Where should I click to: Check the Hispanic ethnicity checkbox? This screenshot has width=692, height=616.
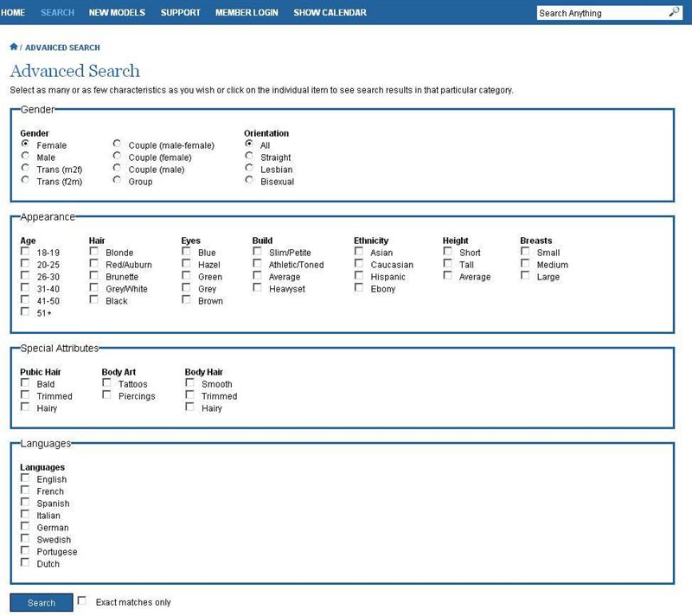click(359, 275)
